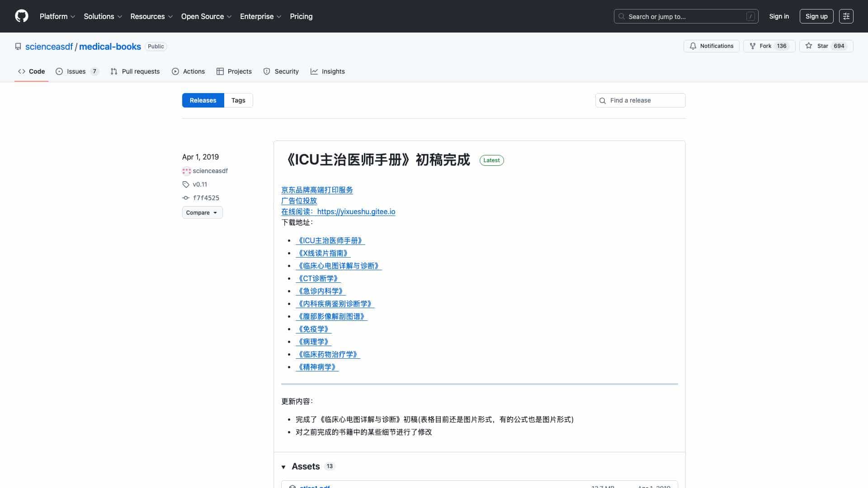868x488 pixels.
Task: Click Sign in
Action: [x=779, y=16]
